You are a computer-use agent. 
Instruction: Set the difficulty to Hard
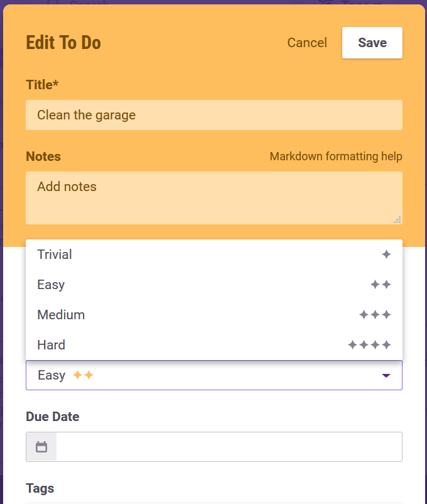(x=51, y=345)
